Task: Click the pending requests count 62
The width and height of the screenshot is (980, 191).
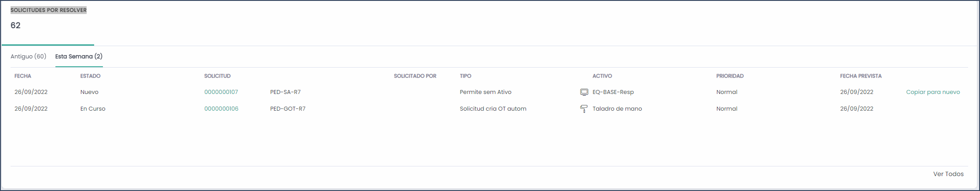Action: (x=15, y=25)
